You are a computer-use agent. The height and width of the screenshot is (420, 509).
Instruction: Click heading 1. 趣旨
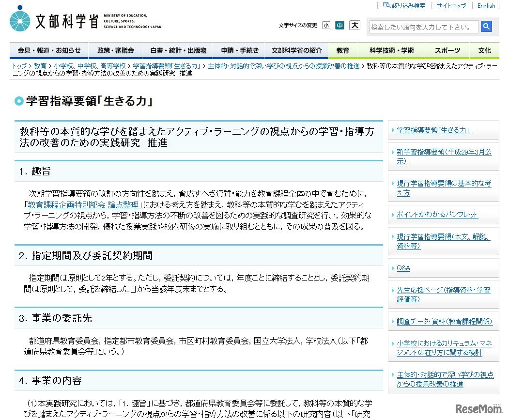tap(35, 171)
